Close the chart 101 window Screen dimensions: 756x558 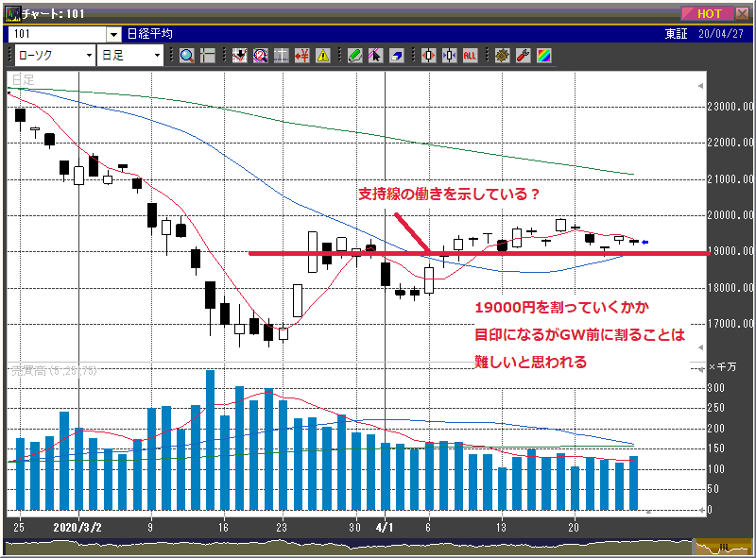743,13
